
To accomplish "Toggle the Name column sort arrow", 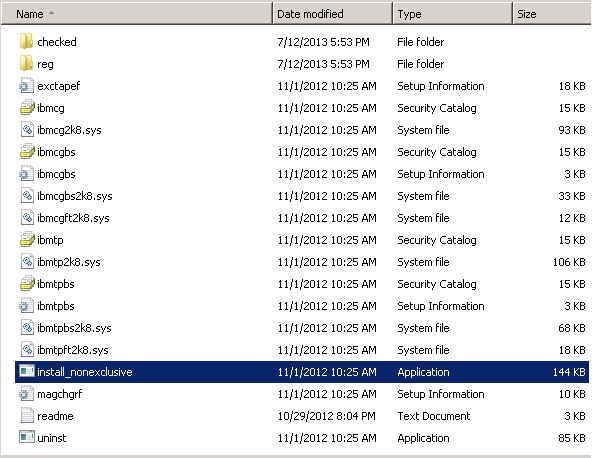I will [52, 13].
